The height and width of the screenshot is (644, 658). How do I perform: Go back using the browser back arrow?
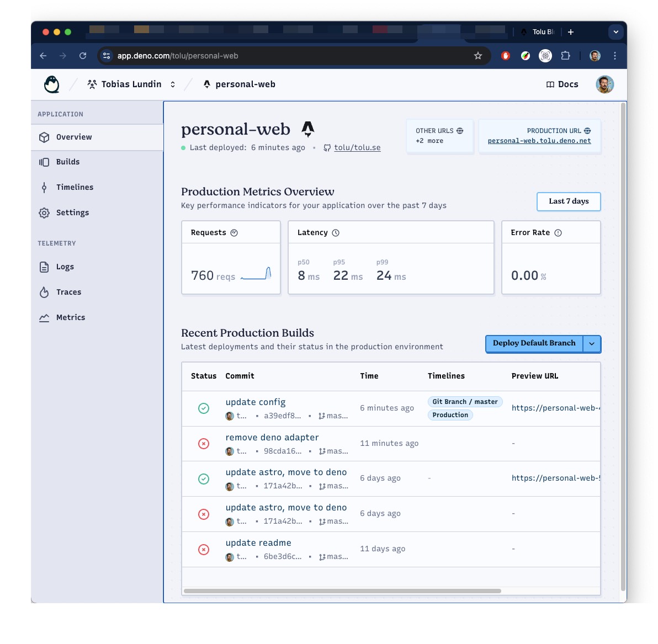pos(43,56)
